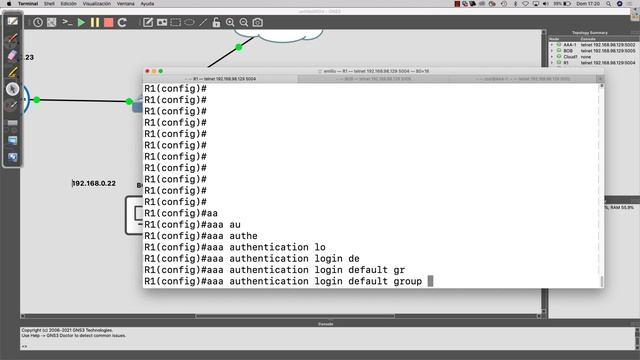
Task: Select BOB row in Topology Summary
Action: click(x=594, y=51)
